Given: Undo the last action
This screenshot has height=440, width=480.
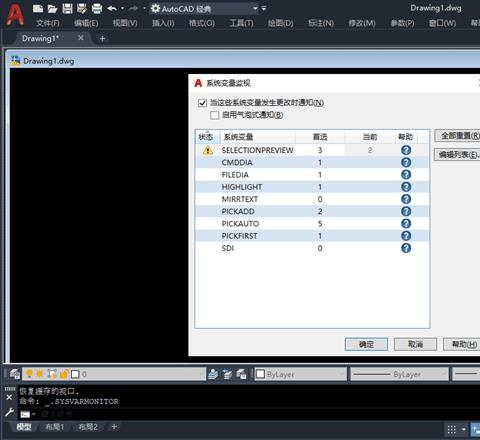Looking at the screenshot, I should pyautogui.click(x=112, y=8).
